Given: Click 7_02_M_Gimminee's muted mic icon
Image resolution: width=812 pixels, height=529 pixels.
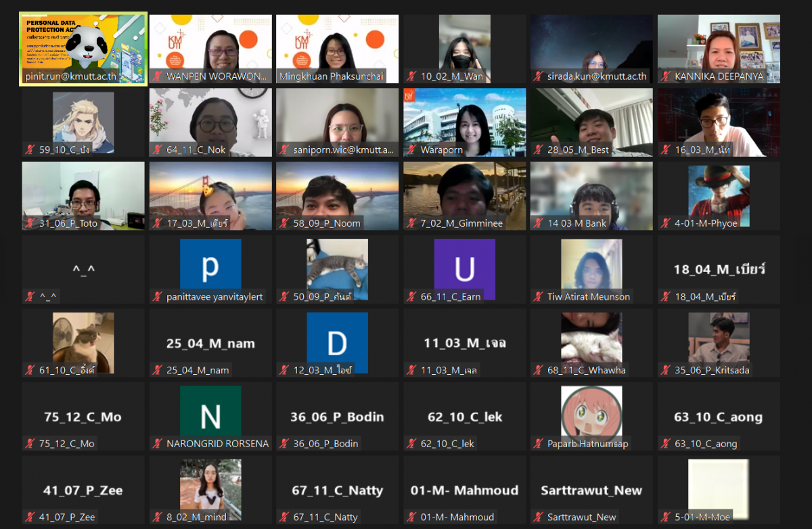Looking at the screenshot, I should click(411, 223).
